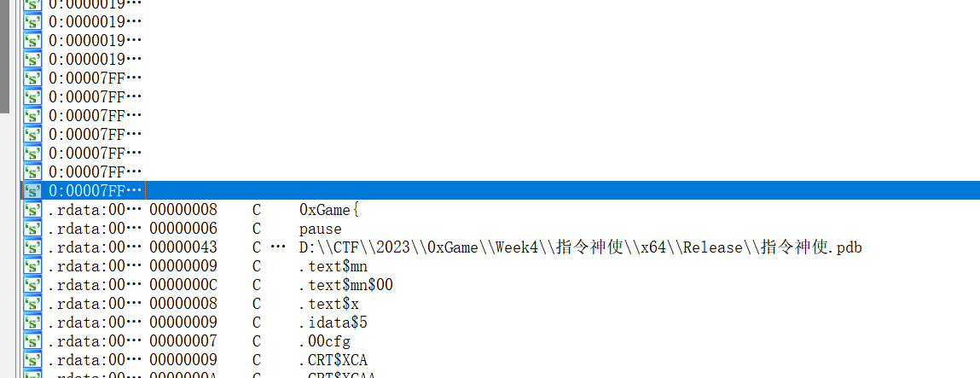Click the icon on the highlighted blue row

point(32,191)
